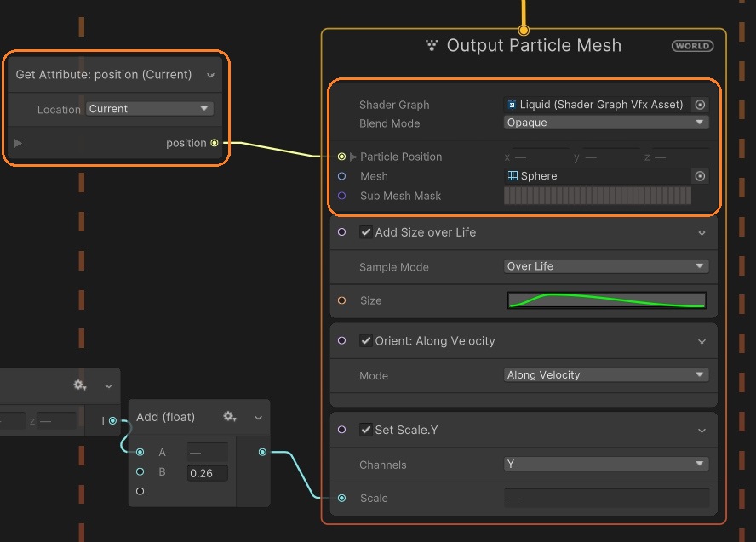Image resolution: width=756 pixels, height=542 pixels.
Task: Disable the Add Size over Life block
Action: coord(366,232)
